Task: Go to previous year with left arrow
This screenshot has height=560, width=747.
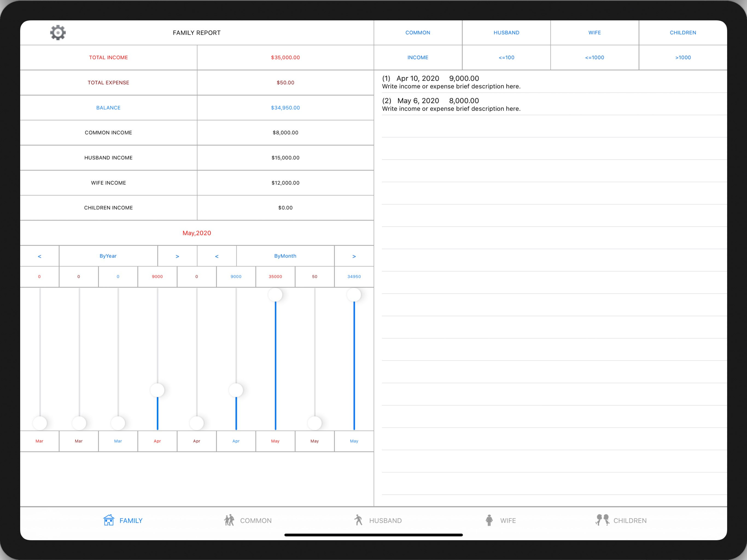Action: click(x=40, y=256)
